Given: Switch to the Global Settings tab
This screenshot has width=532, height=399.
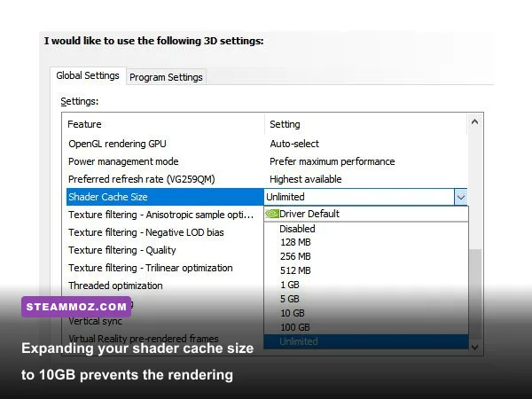Looking at the screenshot, I should (x=88, y=75).
